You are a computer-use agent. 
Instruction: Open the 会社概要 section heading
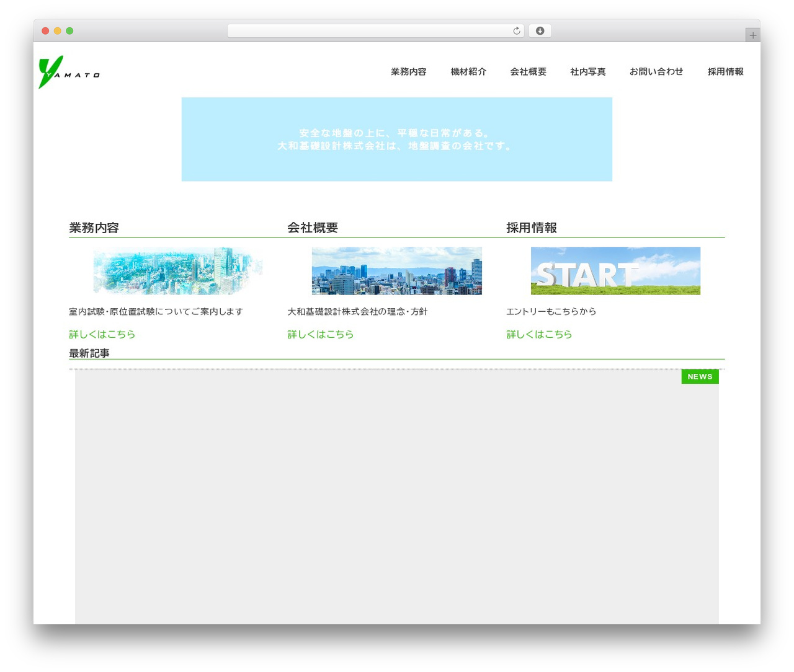point(313,228)
